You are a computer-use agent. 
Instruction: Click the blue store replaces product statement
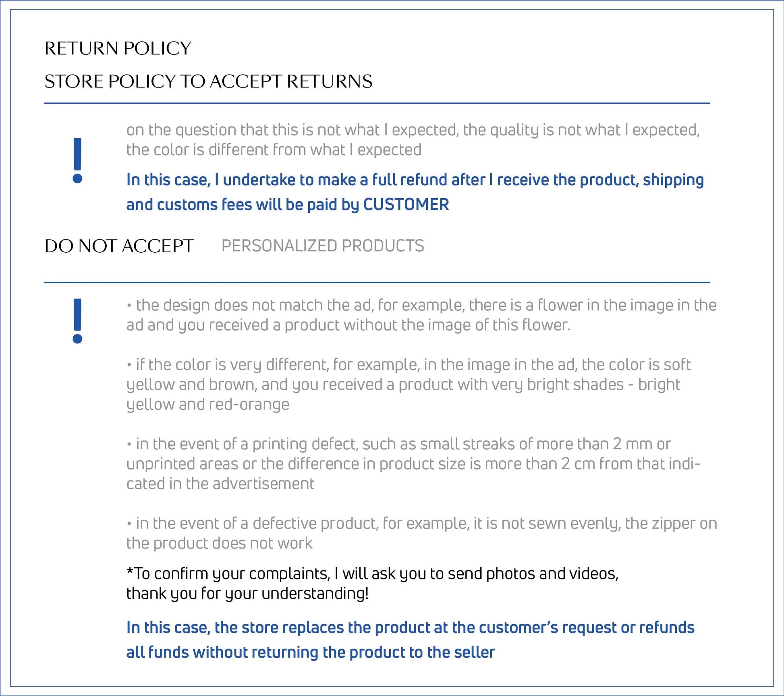(410, 628)
